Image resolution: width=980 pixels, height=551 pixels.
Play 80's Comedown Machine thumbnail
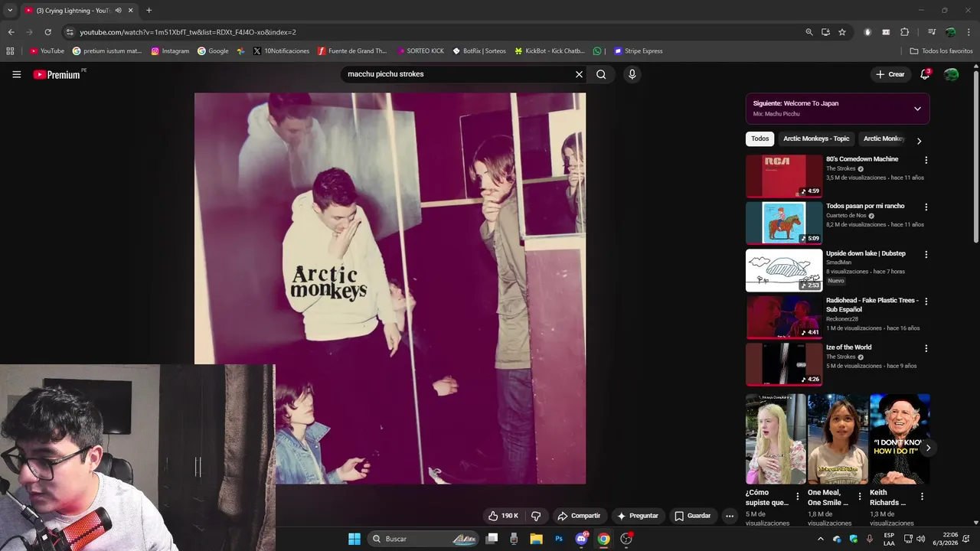pos(784,176)
